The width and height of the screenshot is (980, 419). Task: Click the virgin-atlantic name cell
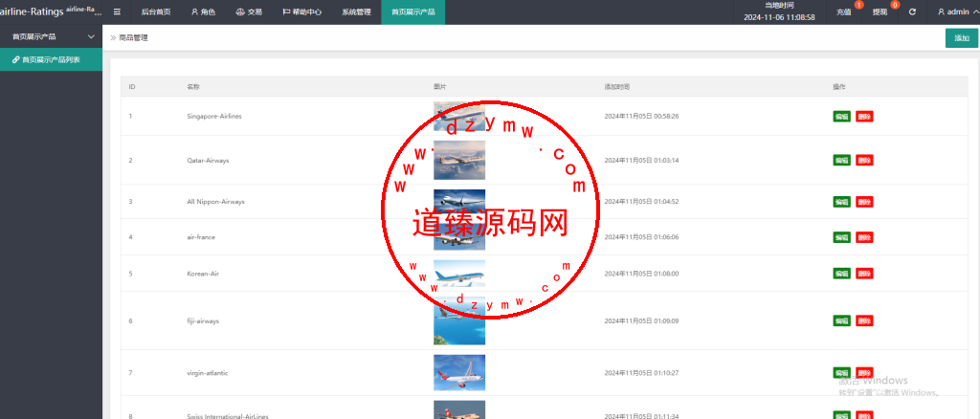point(208,373)
